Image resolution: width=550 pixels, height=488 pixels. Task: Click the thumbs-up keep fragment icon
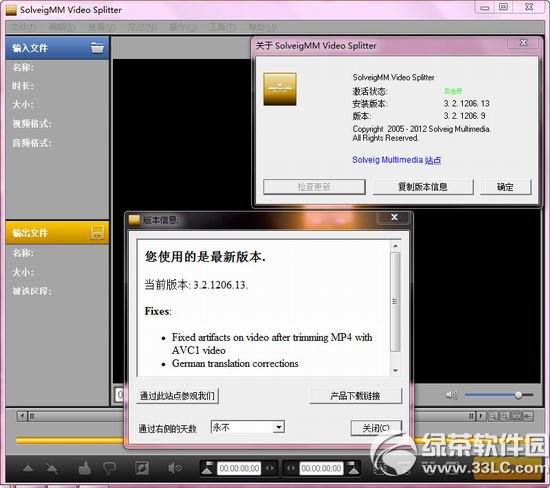pos(85,468)
